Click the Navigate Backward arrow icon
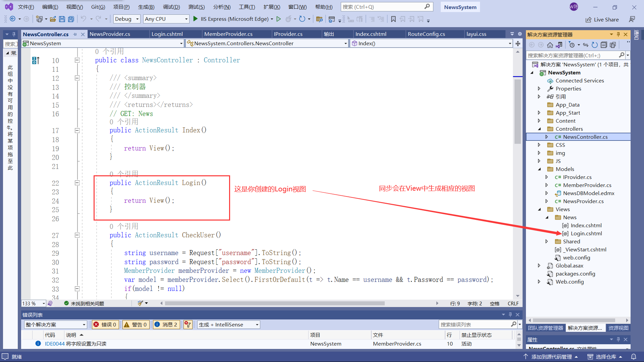 point(12,19)
